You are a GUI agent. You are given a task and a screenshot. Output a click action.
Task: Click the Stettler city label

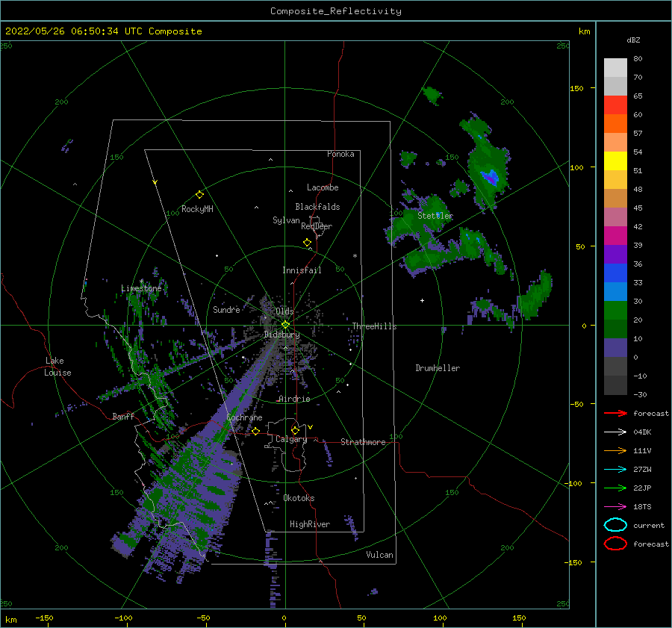pyautogui.click(x=435, y=216)
